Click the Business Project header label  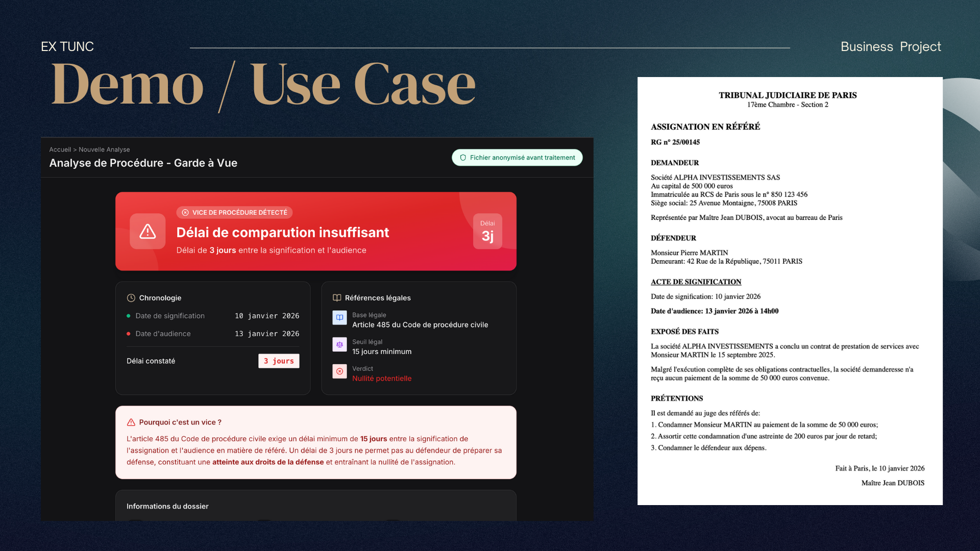tap(891, 47)
